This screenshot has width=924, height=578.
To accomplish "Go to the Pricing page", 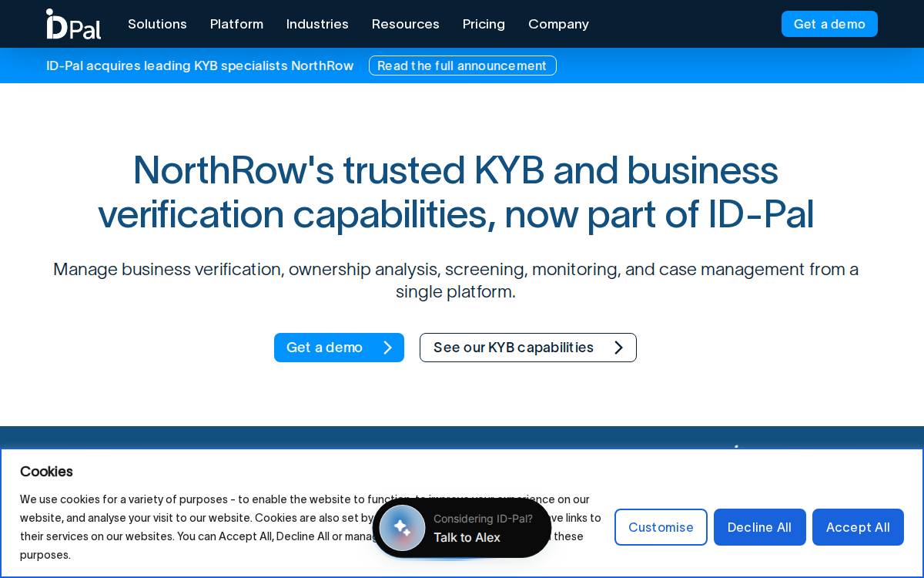I will (x=484, y=24).
